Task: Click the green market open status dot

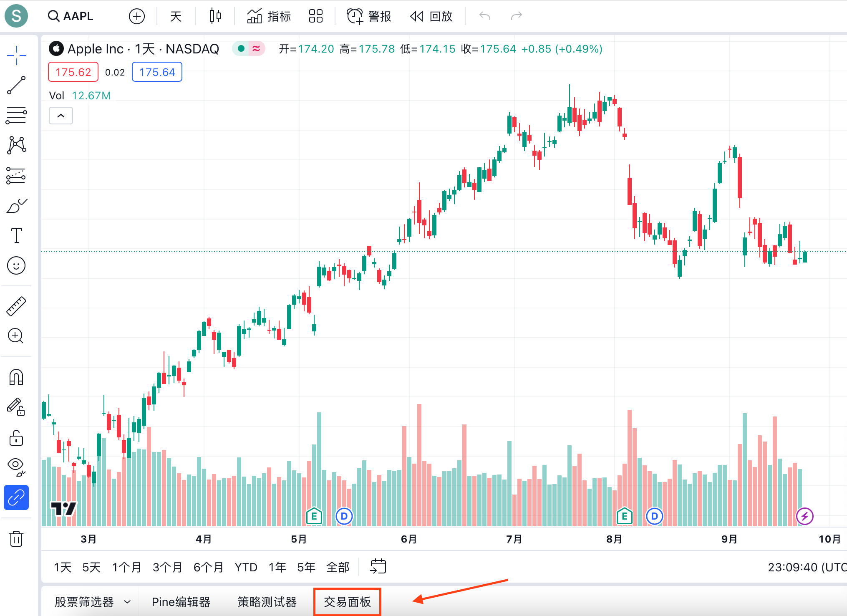Action: click(x=241, y=49)
